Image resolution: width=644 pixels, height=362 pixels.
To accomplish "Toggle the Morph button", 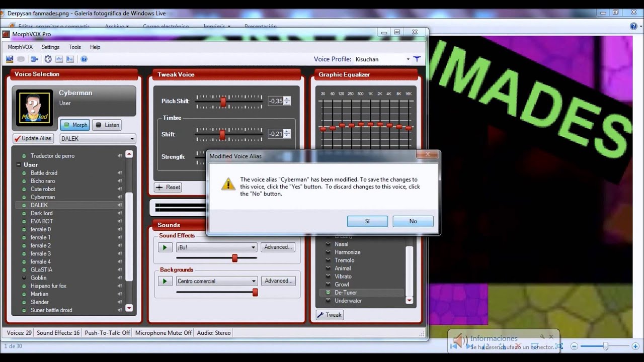I will (x=75, y=125).
